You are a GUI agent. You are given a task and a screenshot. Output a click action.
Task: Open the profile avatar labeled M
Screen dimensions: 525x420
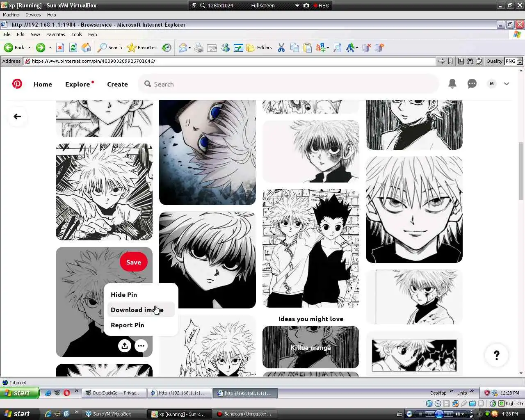[492, 84]
